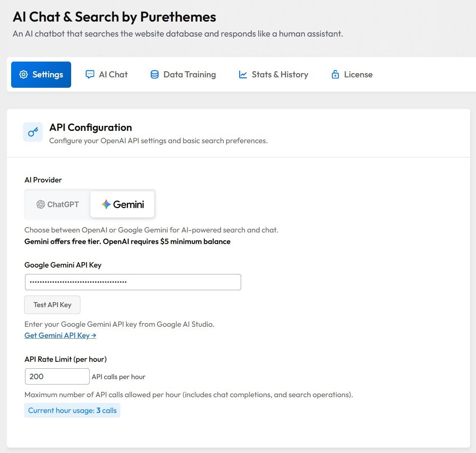Click the lock icon beside License
476x453 pixels.
click(x=335, y=75)
